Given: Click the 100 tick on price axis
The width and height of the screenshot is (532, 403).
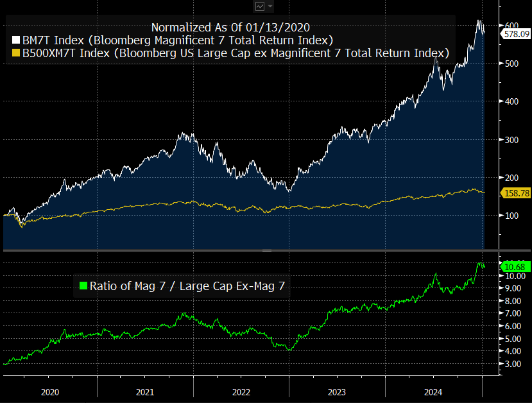Looking at the screenshot, I should click(x=511, y=216).
